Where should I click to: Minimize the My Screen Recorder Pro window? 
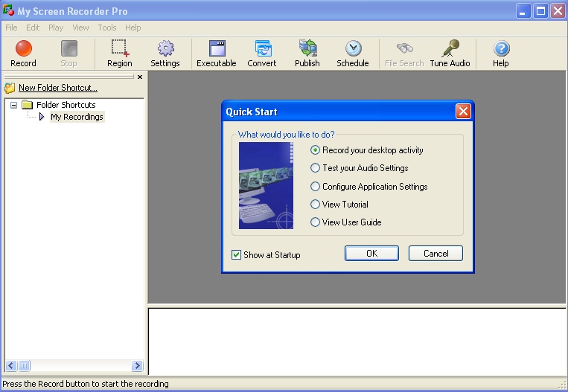click(x=523, y=11)
